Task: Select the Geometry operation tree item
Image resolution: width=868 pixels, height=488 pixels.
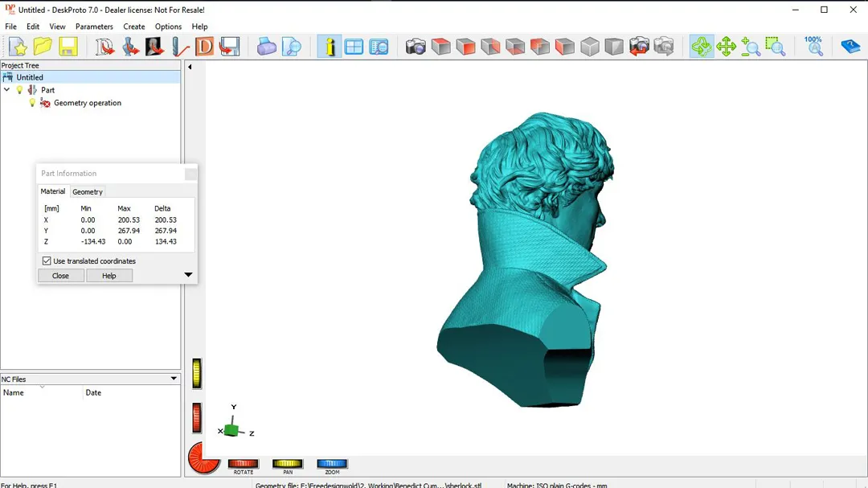Action: [88, 102]
